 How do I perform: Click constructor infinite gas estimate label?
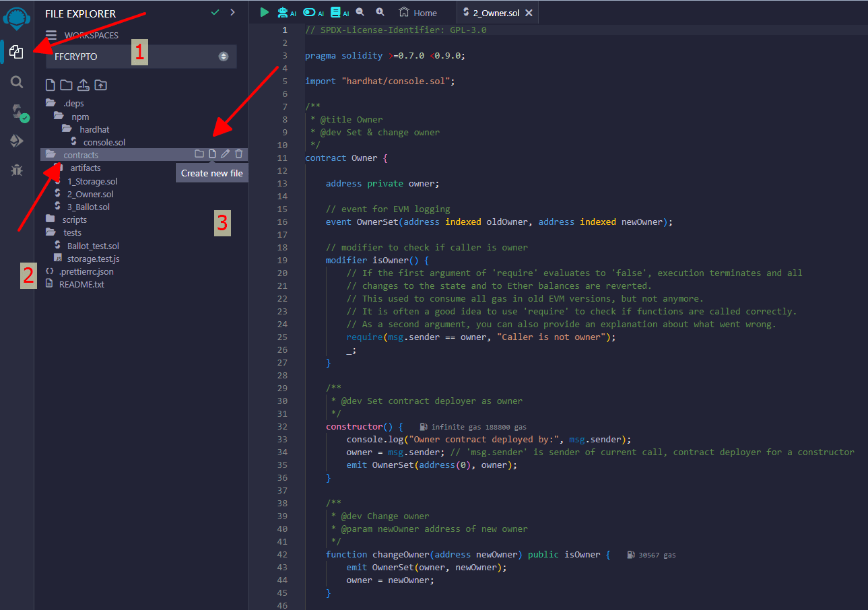point(473,427)
